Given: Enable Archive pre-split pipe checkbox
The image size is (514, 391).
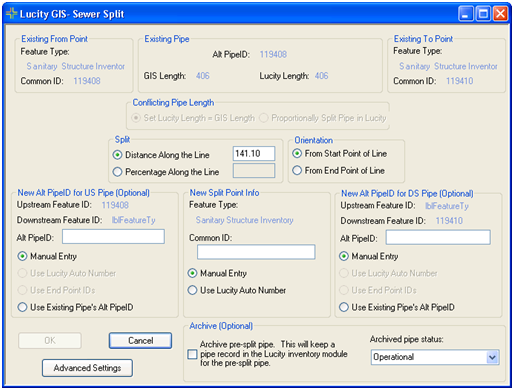Looking at the screenshot, I should 192,354.
